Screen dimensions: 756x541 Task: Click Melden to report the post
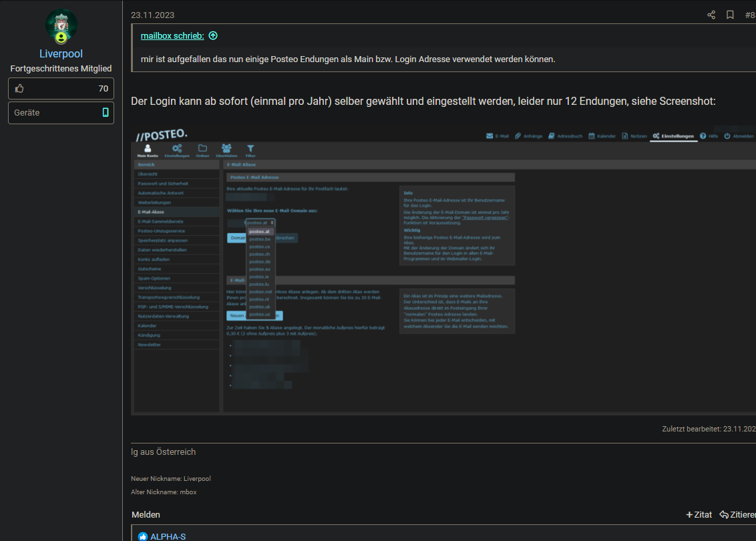coord(146,514)
